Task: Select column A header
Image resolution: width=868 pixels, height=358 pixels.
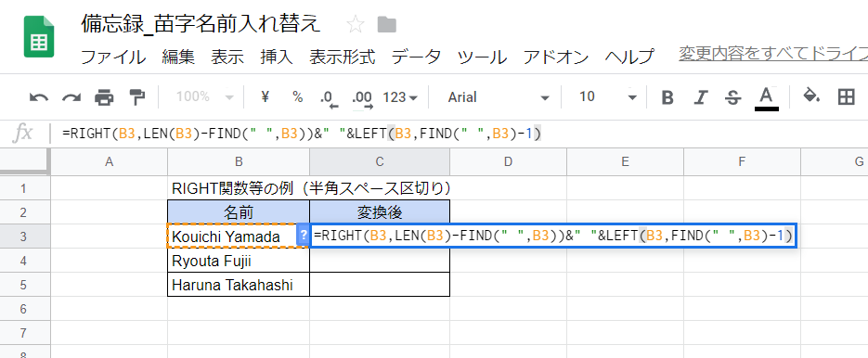Action: (109, 161)
